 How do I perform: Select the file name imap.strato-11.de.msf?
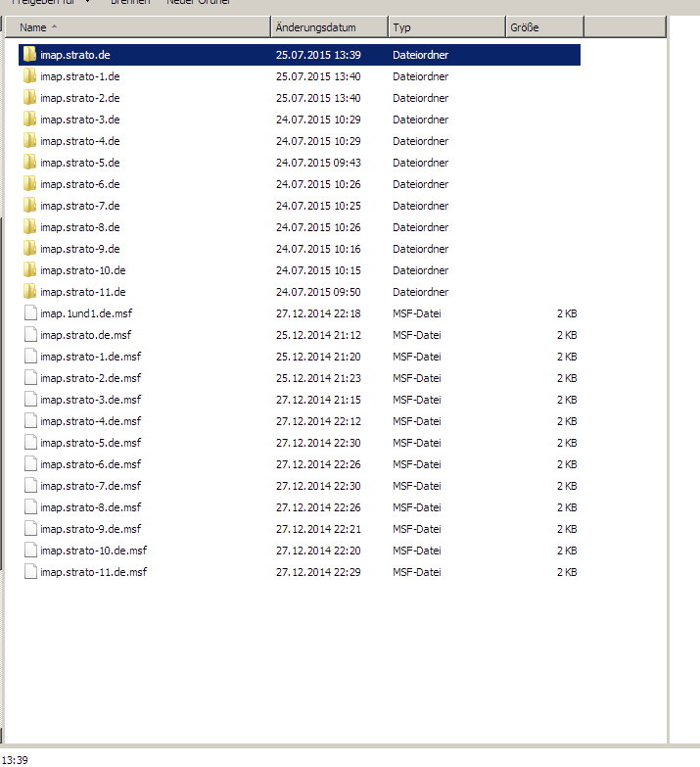93,572
